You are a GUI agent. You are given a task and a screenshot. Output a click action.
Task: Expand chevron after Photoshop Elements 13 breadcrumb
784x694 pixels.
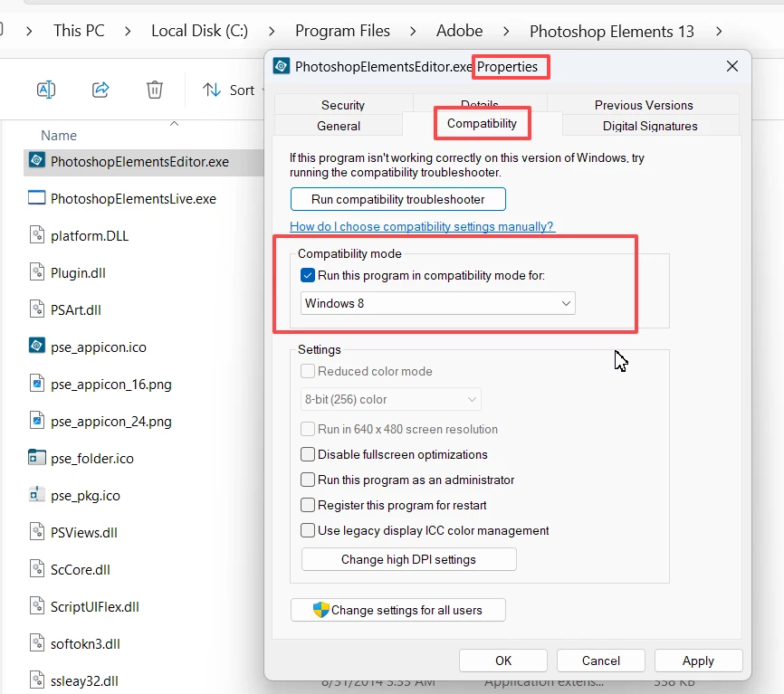pyautogui.click(x=719, y=31)
